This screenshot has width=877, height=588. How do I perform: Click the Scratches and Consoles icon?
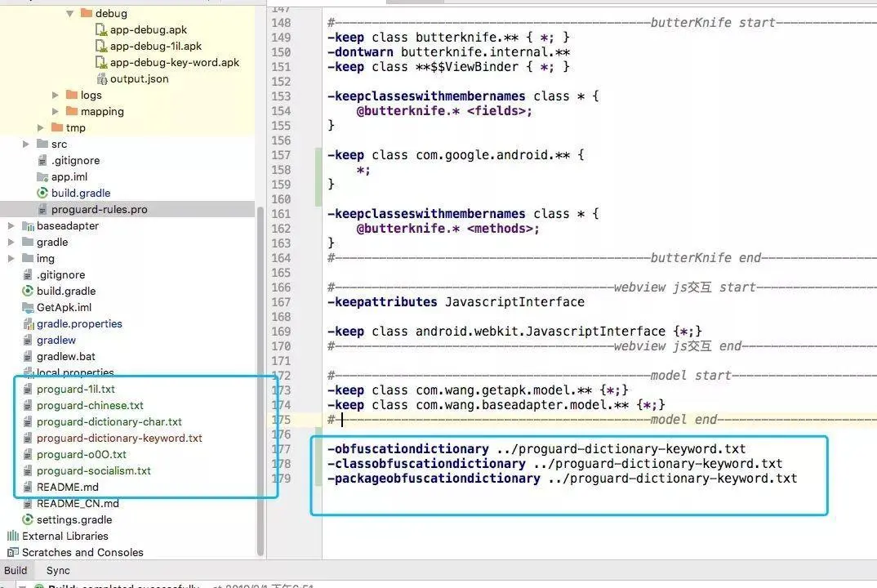point(12,552)
